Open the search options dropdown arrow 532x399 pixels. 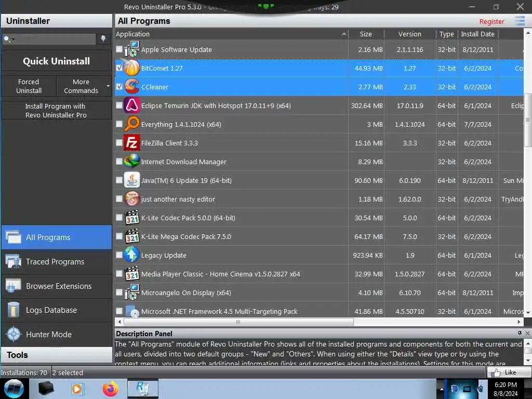(x=13, y=39)
